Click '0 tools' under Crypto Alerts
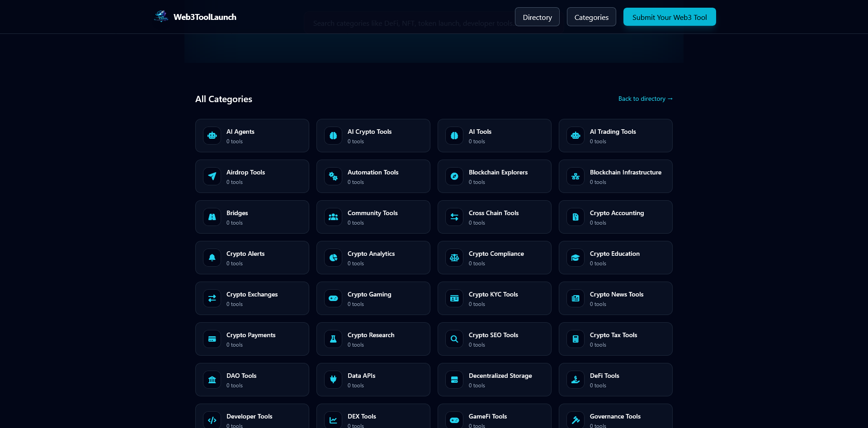This screenshot has height=428, width=868. [235, 263]
